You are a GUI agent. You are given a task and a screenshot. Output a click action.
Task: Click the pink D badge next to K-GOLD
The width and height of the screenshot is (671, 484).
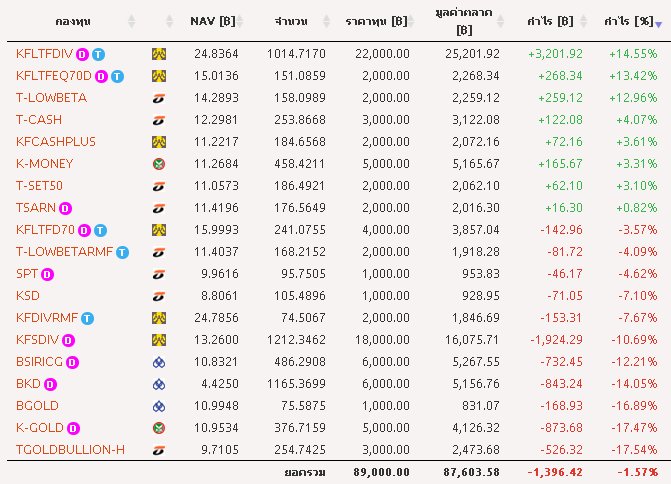pos(73,428)
